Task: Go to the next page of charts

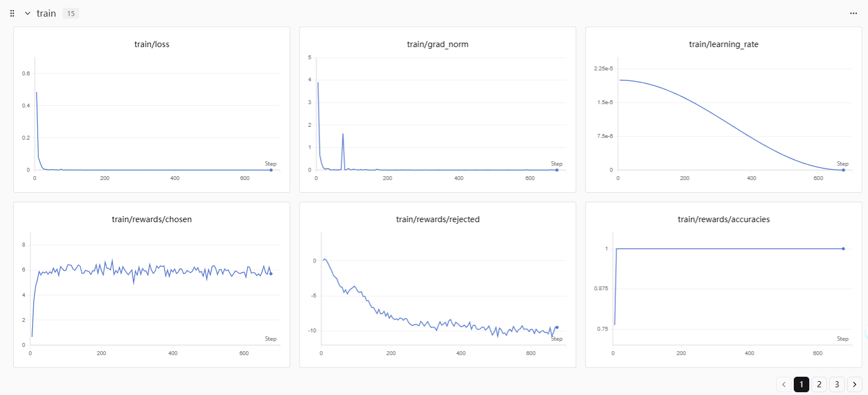Action: 854,384
